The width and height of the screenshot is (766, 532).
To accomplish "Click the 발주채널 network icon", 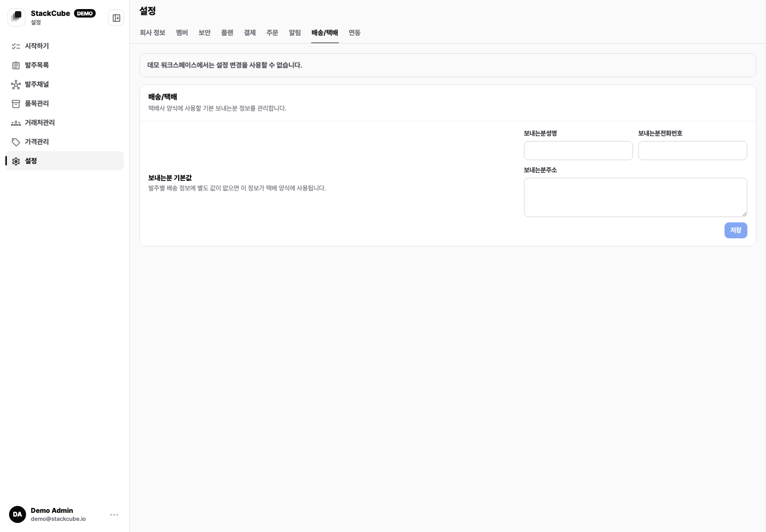I will [x=16, y=85].
